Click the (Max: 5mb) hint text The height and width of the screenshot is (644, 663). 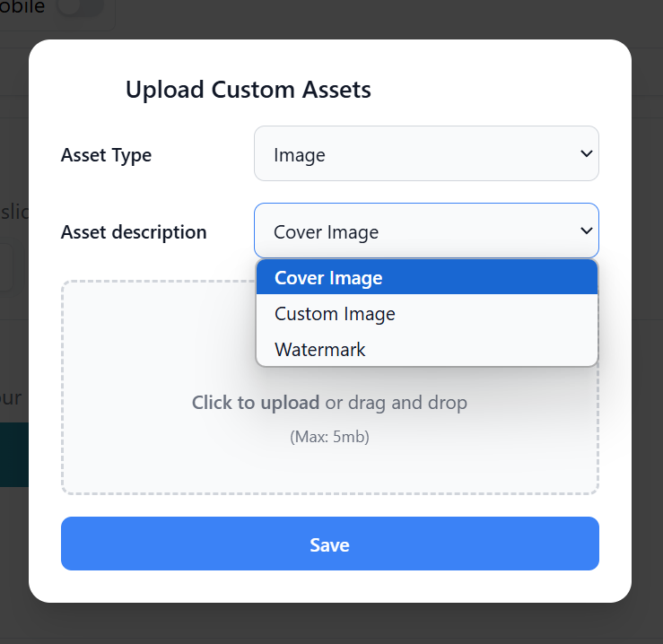coord(329,437)
